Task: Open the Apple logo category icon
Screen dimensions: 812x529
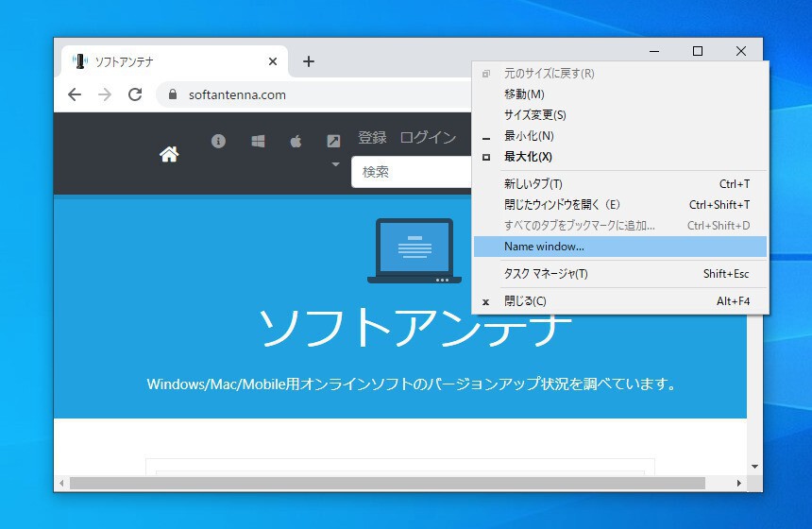Action: click(296, 141)
